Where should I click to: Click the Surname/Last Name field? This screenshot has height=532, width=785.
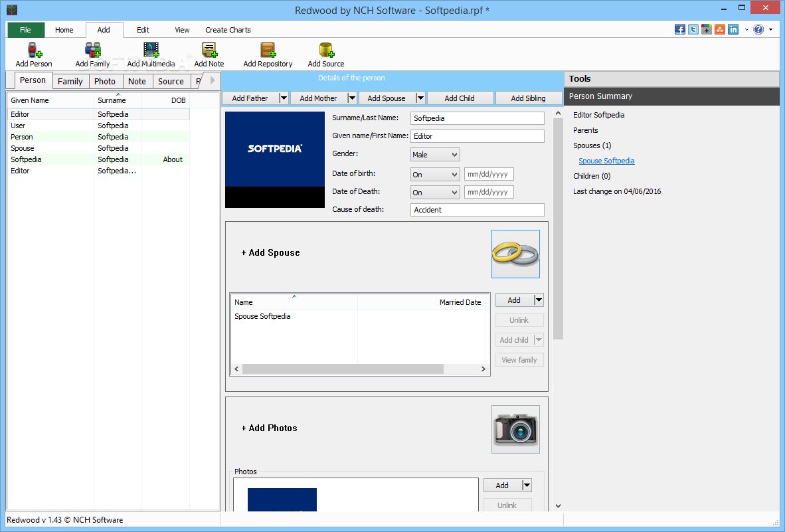(477, 118)
